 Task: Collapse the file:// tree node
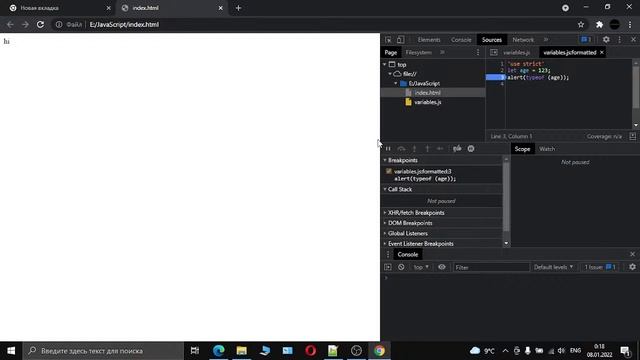click(x=390, y=74)
